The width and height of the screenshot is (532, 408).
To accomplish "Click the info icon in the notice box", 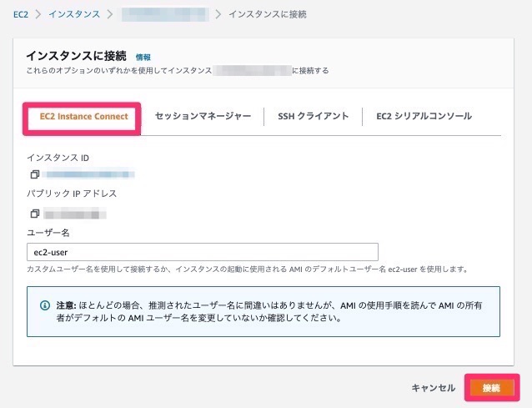I will (x=45, y=305).
